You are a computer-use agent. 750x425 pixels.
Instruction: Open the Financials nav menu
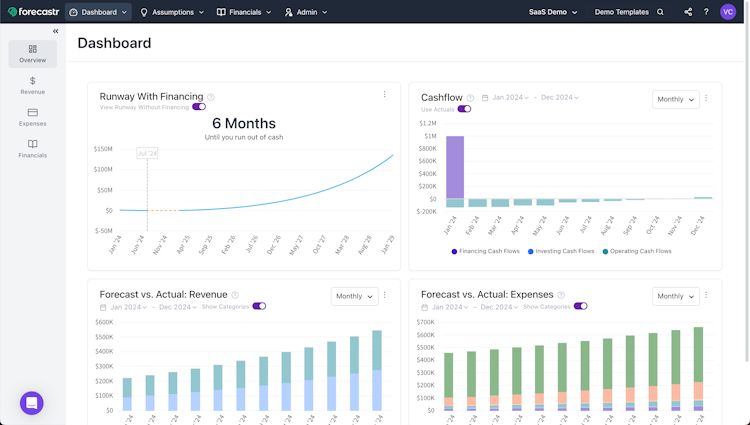coord(244,12)
